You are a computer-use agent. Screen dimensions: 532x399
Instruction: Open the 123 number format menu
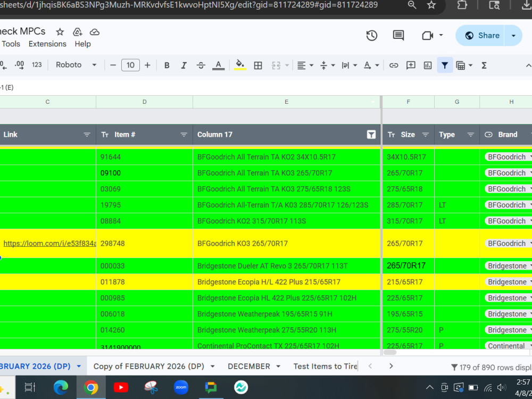[x=37, y=65]
